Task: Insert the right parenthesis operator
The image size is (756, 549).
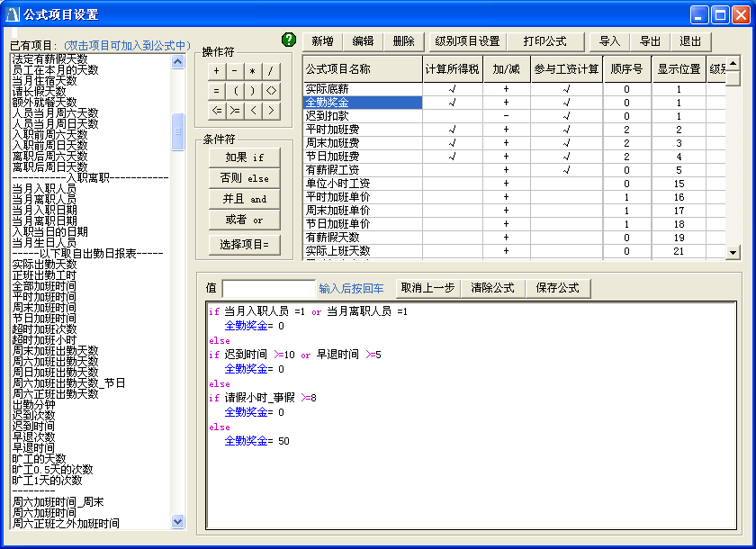Action: tap(253, 91)
